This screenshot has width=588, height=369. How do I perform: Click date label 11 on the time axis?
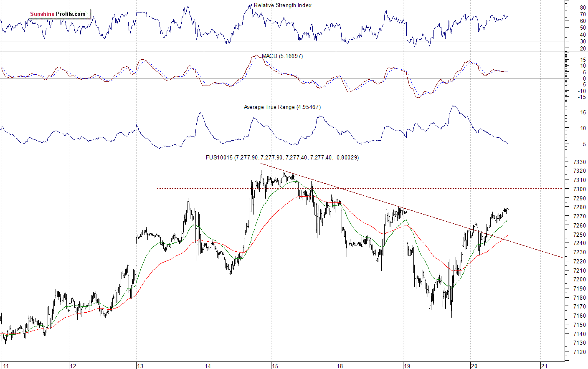click(5, 366)
